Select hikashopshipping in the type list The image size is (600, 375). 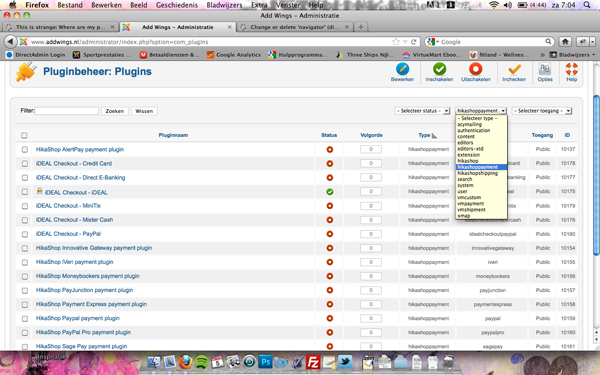point(478,173)
